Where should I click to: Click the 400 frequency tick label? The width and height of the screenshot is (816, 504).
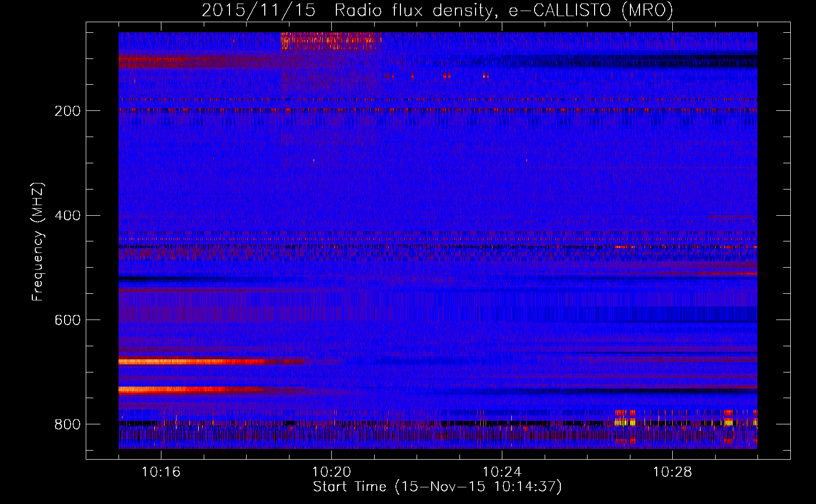68,216
